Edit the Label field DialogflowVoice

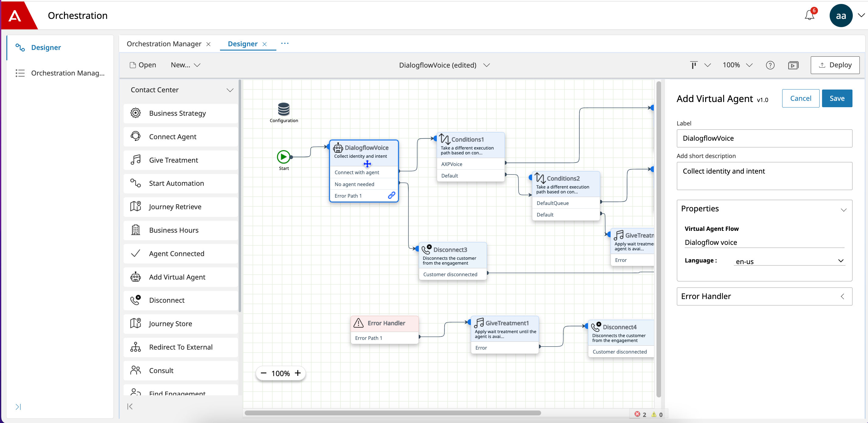click(764, 139)
